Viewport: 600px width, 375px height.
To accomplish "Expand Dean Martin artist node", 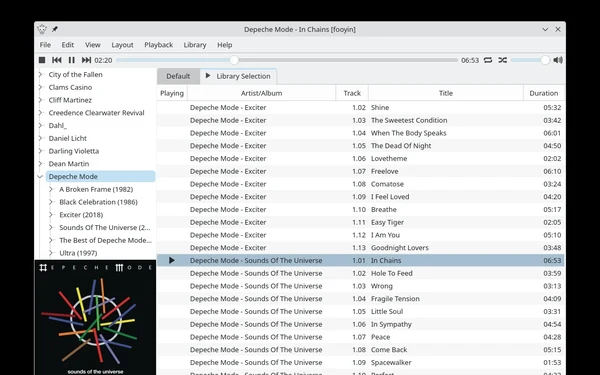I will pos(40,164).
